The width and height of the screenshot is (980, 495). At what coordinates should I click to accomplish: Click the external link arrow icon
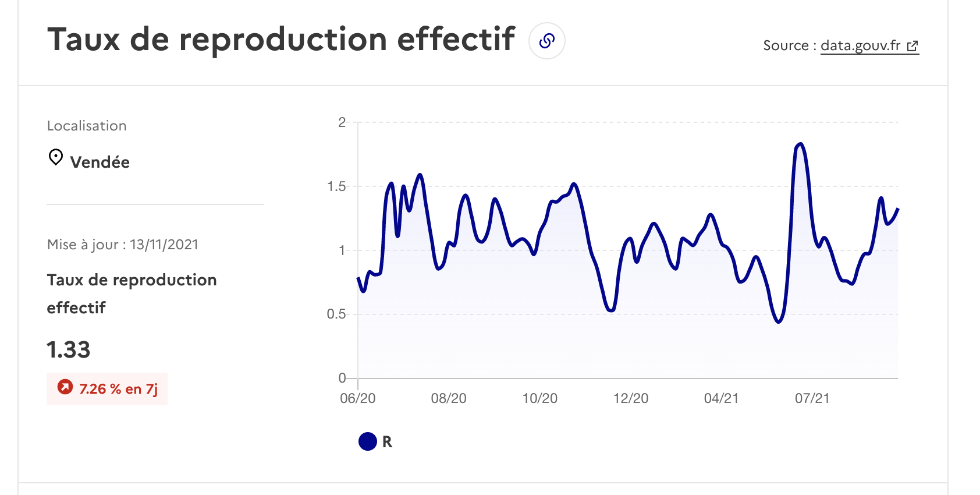(913, 46)
